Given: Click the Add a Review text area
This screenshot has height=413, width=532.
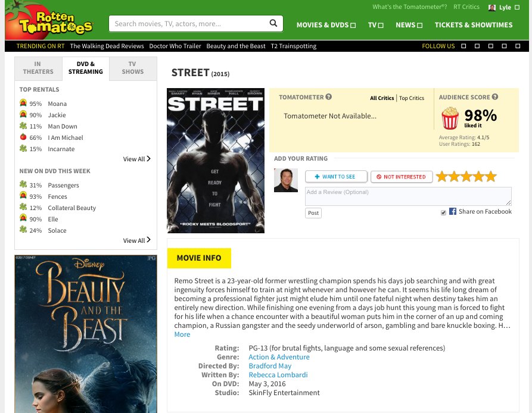Looking at the screenshot, I should click(408, 196).
